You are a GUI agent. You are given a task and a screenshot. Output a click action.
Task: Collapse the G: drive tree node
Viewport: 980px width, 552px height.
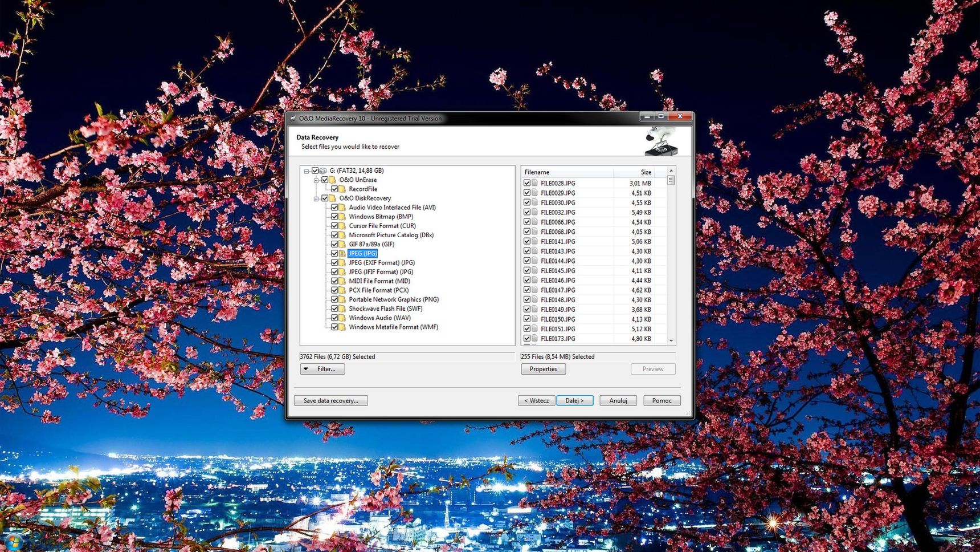307,171
